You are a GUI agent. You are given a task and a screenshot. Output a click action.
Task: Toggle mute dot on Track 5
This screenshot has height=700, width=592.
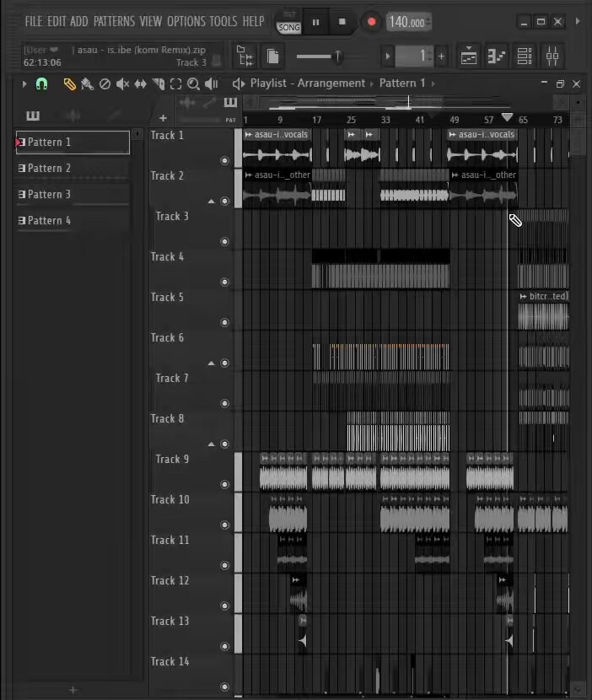(x=224, y=322)
